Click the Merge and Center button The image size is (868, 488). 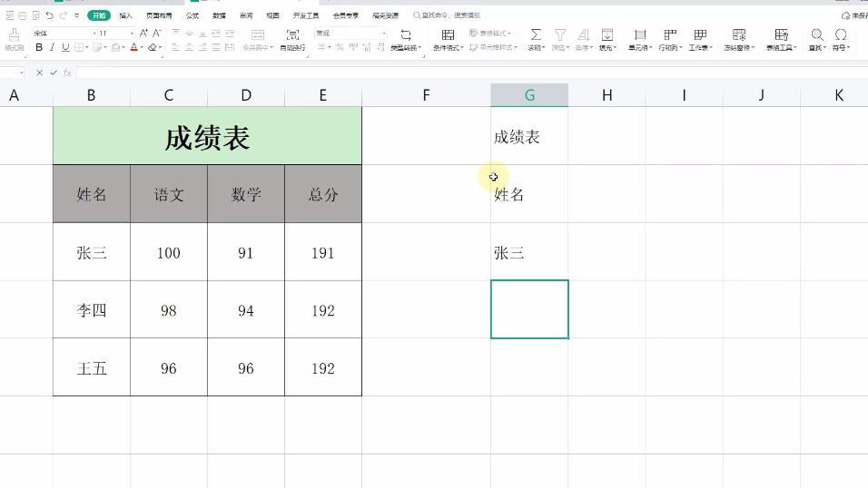[x=258, y=40]
